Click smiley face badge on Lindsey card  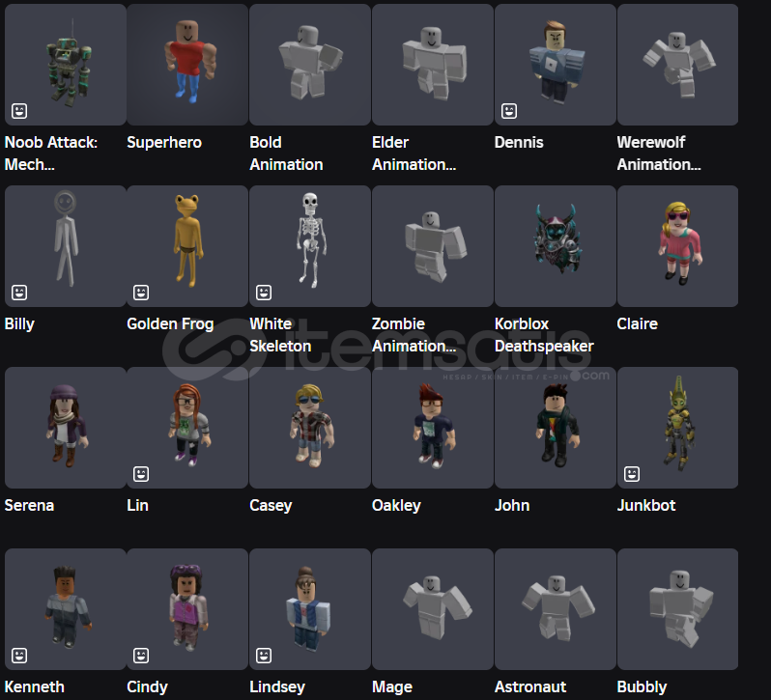coord(264,656)
